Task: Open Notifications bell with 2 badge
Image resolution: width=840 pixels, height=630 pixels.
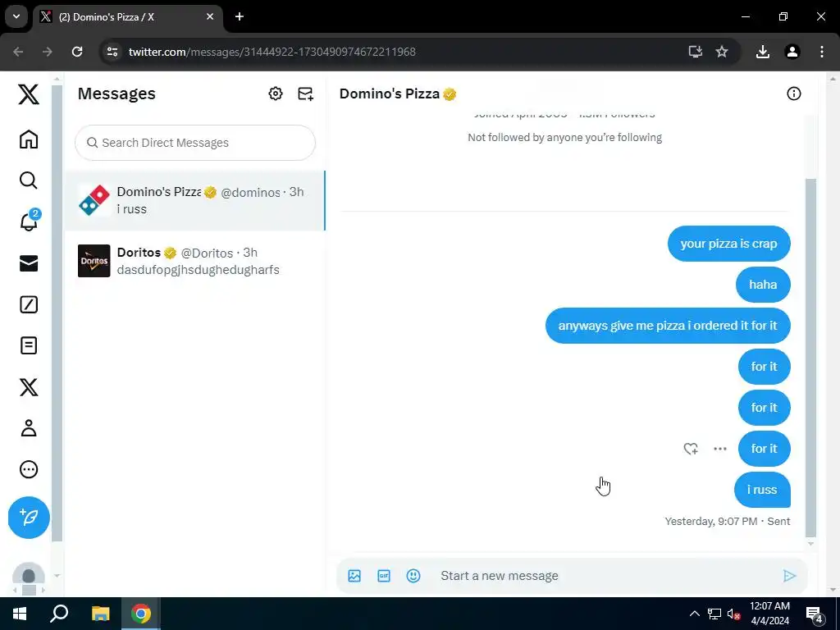Action: pos(29,221)
